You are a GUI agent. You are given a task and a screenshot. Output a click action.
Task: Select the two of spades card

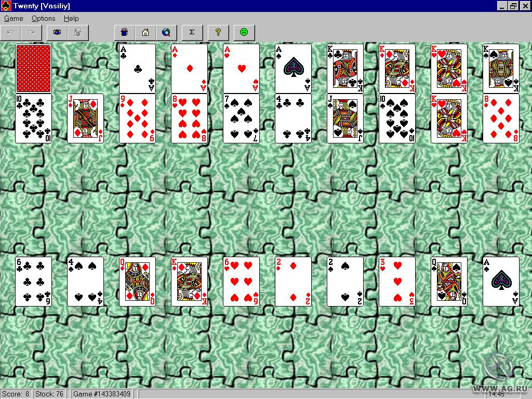[345, 282]
